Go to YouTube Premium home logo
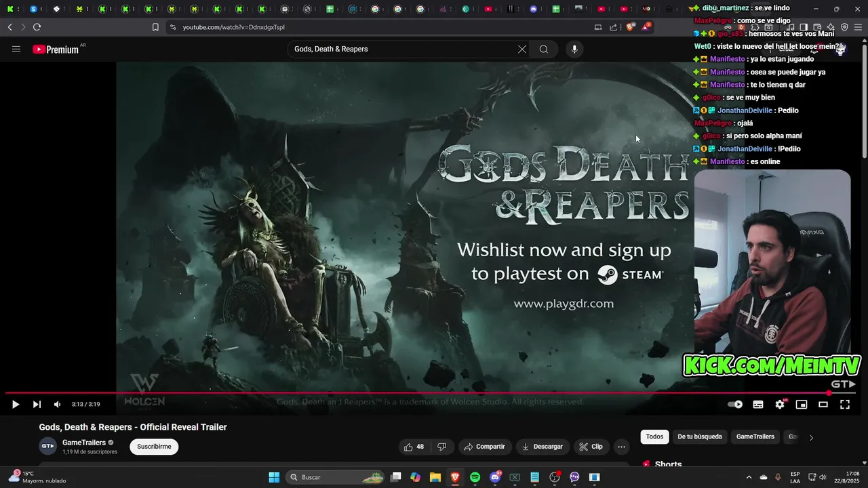868x488 pixels. [56, 49]
